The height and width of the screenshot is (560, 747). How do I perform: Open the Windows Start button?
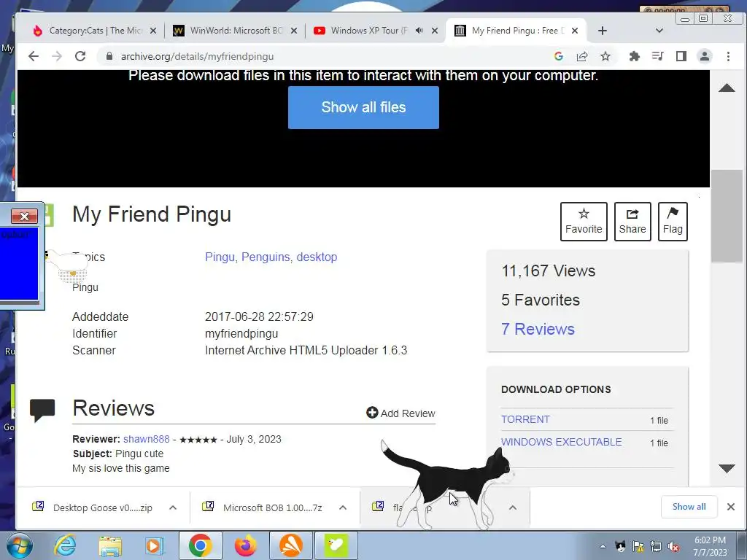[x=20, y=545]
